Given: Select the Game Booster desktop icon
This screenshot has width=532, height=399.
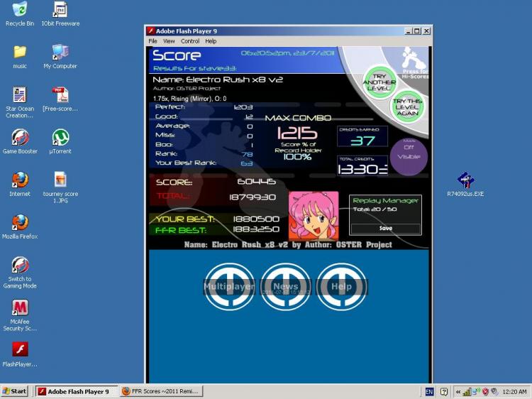Looking at the screenshot, I should pyautogui.click(x=20, y=141).
